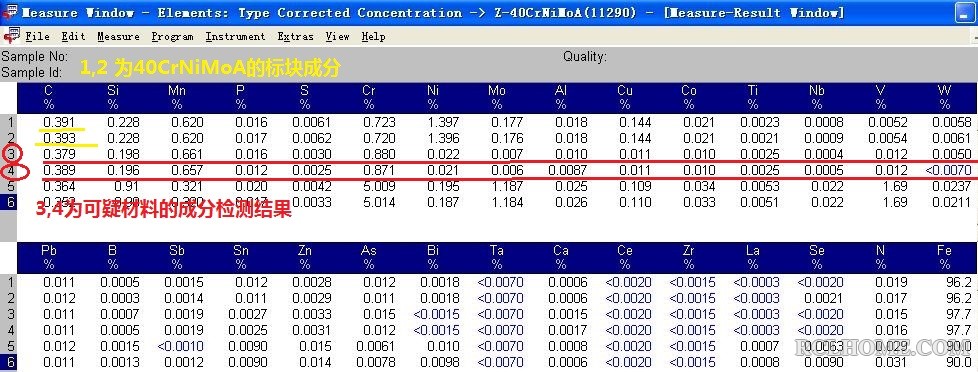Select the Bi % column header

[x=433, y=257]
